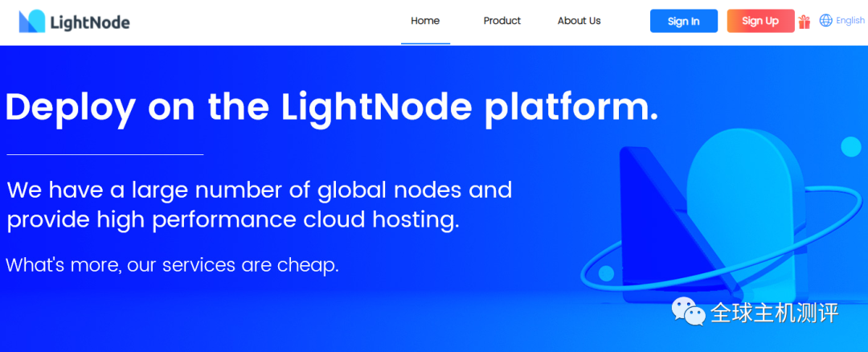Viewport: 868px width, 352px height.
Task: Open the Product menu
Action: (502, 21)
